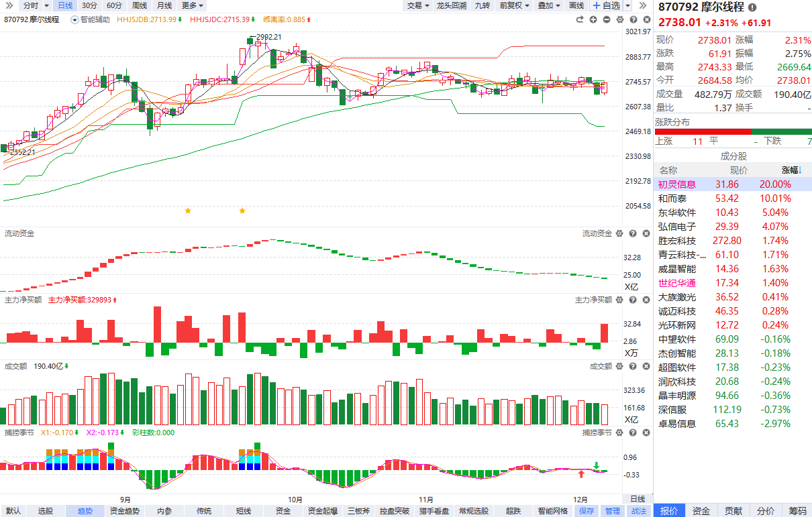This screenshot has height=517, width=812.
Task: Open the 前复权 dropdown
Action: coord(514,5)
